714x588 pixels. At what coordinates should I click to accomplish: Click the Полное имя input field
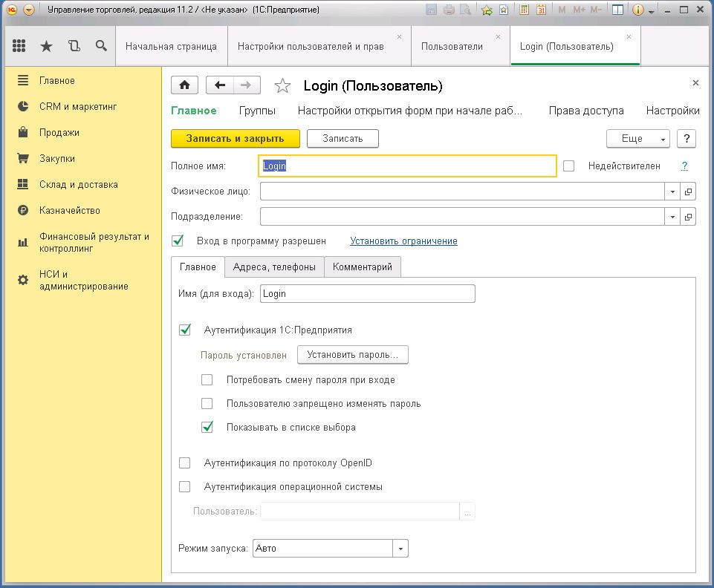click(408, 166)
